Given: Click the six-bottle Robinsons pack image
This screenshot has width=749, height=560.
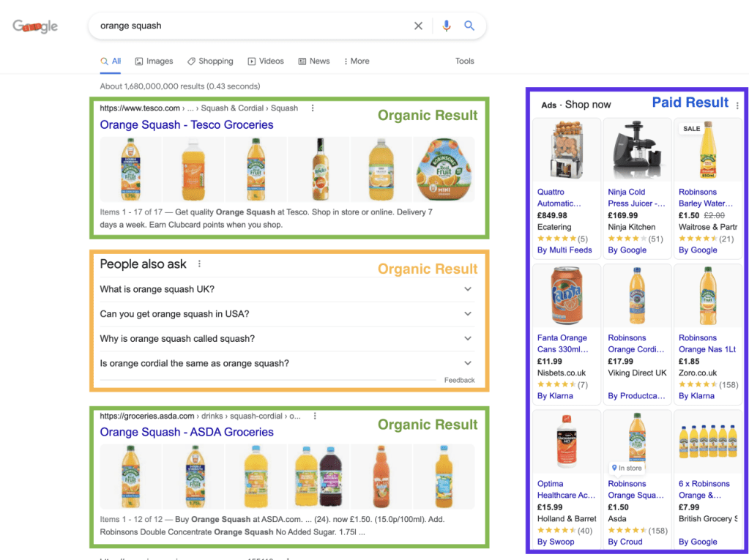Looking at the screenshot, I should coord(708,442).
